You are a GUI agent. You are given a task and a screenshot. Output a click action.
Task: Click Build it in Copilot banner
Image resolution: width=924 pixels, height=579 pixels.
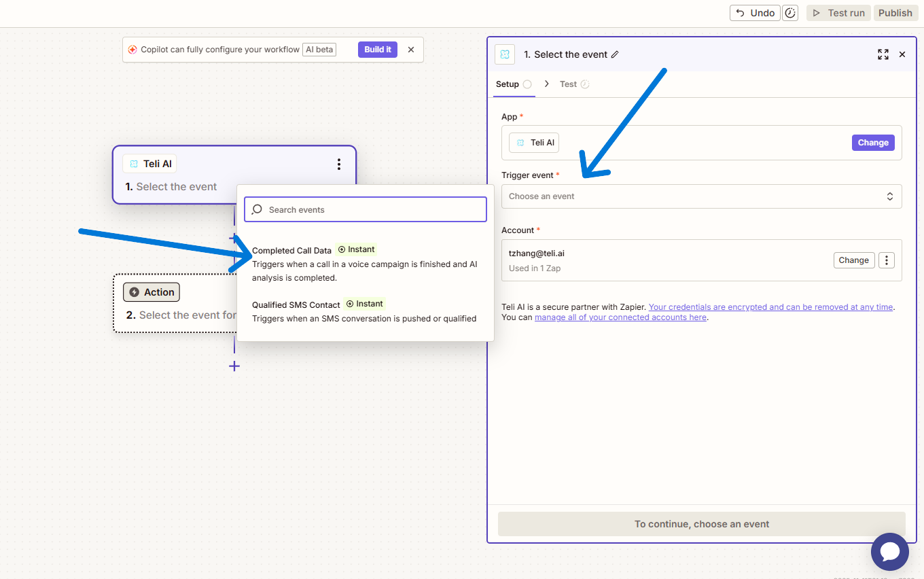(378, 50)
